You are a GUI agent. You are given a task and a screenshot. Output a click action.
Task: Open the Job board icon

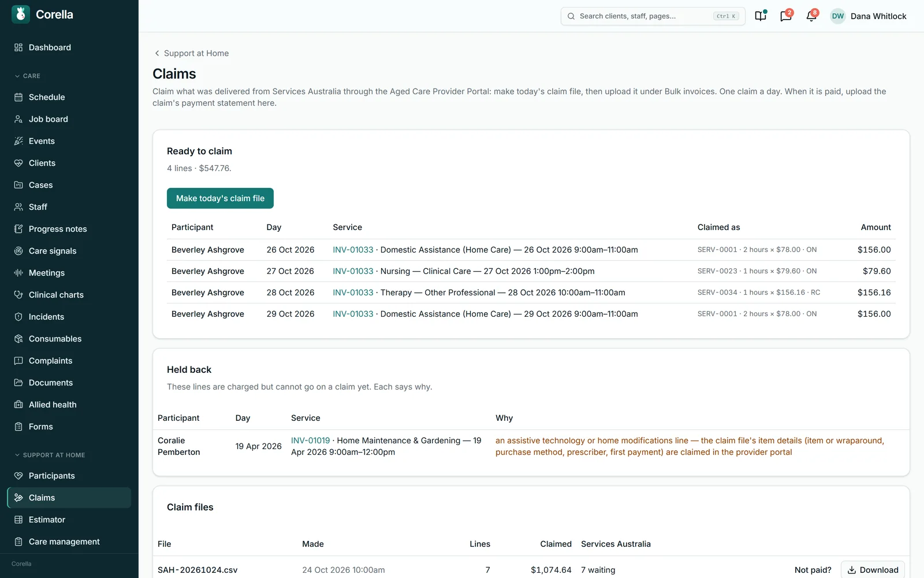click(18, 119)
